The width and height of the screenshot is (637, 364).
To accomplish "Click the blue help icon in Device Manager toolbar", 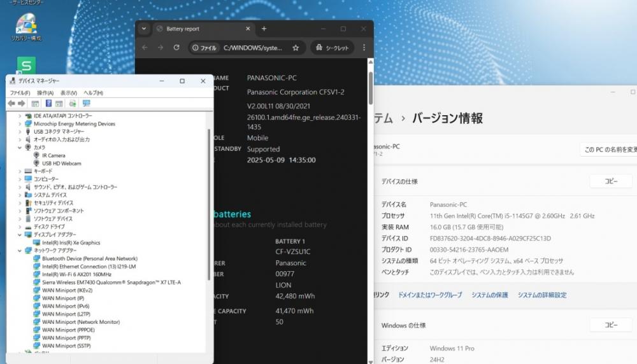I will [x=48, y=104].
